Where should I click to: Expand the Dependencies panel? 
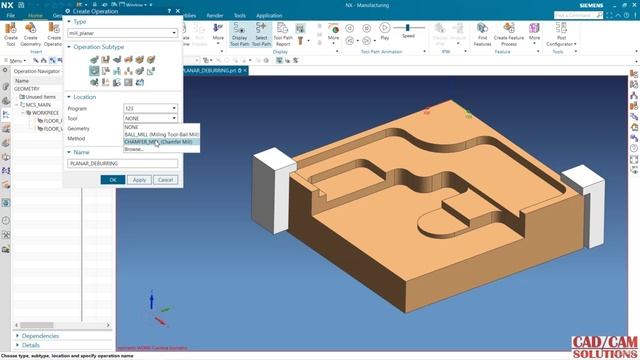click(17, 336)
